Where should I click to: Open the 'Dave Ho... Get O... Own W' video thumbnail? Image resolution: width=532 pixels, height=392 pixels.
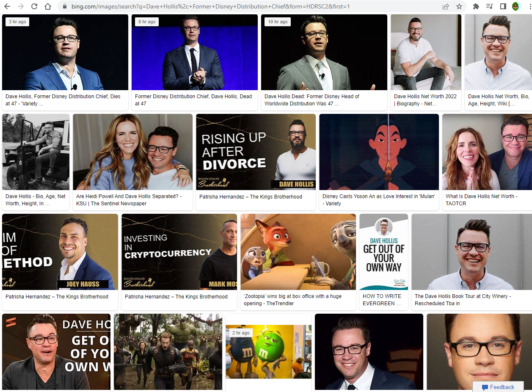pyautogui.click(x=56, y=352)
